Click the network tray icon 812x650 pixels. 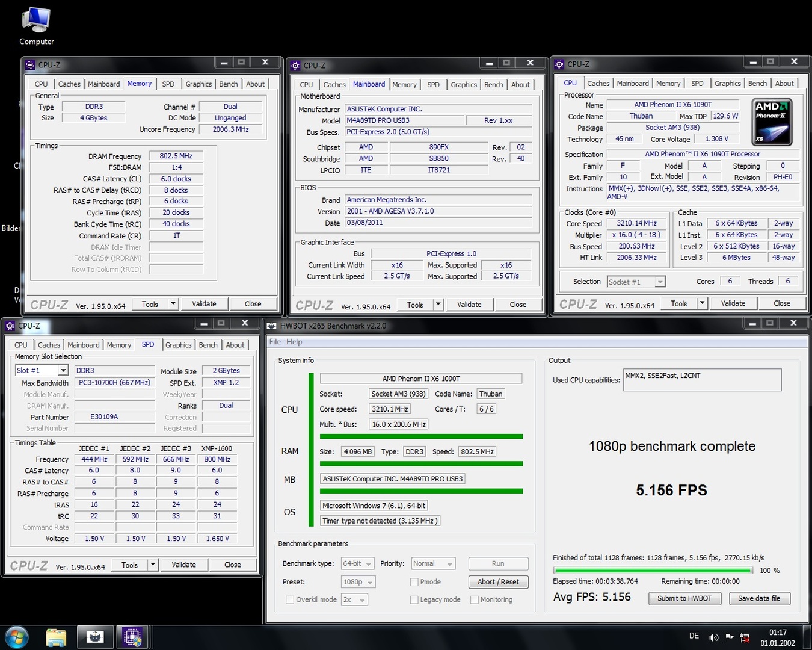click(x=744, y=637)
